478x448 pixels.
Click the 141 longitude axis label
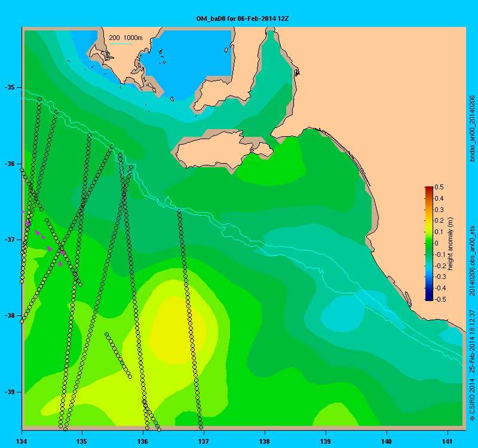(x=448, y=441)
